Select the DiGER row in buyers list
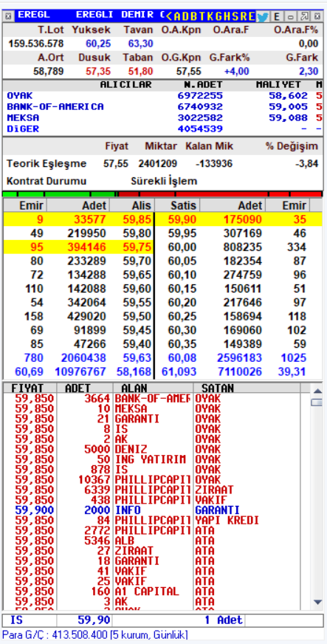 pos(163,129)
